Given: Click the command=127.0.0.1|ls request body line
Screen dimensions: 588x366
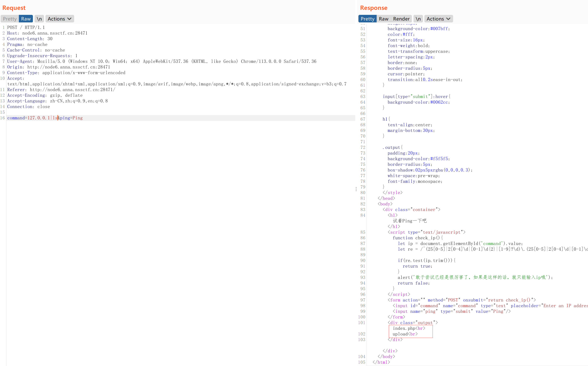Looking at the screenshot, I should (45, 118).
